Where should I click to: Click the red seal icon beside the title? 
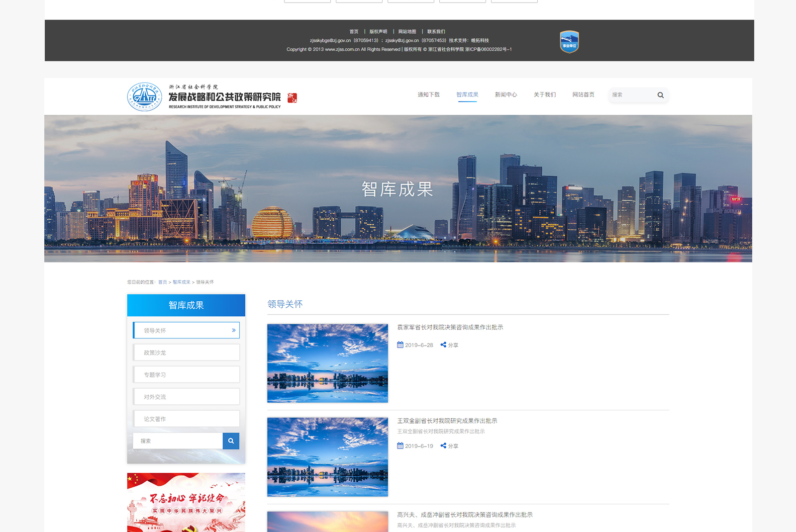[293, 98]
